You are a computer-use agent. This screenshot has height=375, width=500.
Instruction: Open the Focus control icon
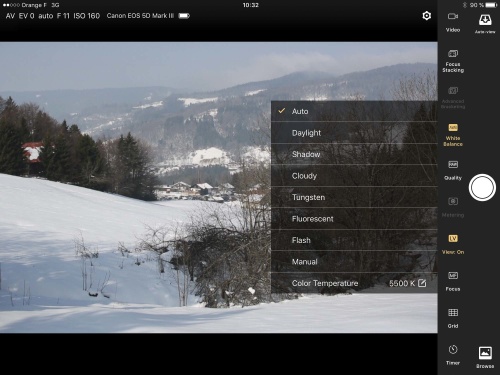coord(453,281)
